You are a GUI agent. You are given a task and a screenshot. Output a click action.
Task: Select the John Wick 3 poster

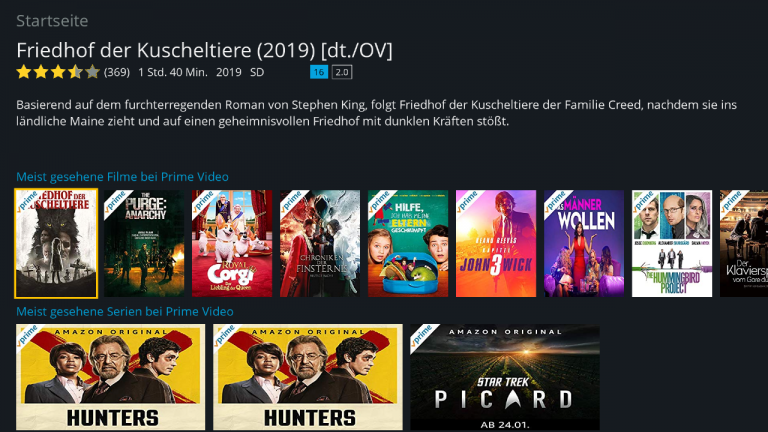[496, 243]
